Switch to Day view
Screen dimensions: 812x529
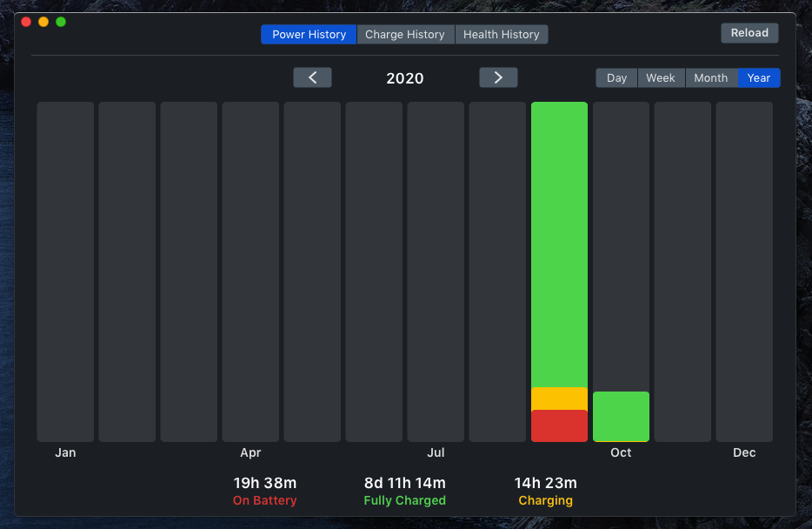pyautogui.click(x=616, y=77)
